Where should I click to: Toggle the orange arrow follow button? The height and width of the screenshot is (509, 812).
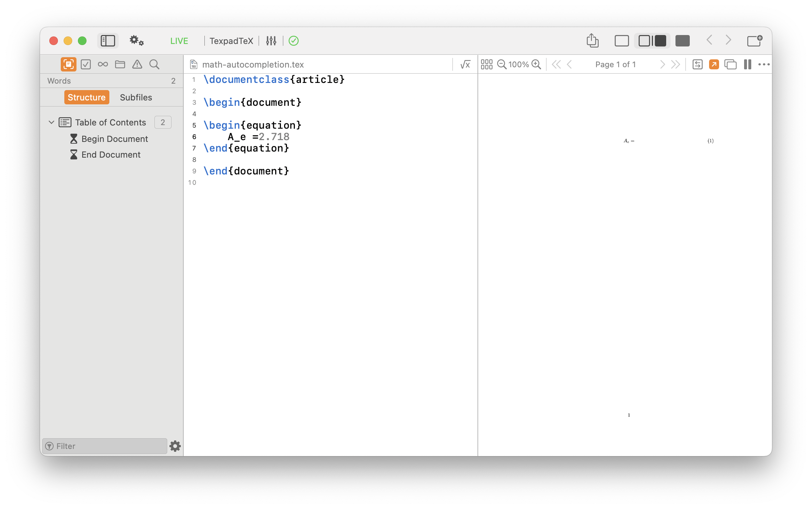coord(714,64)
